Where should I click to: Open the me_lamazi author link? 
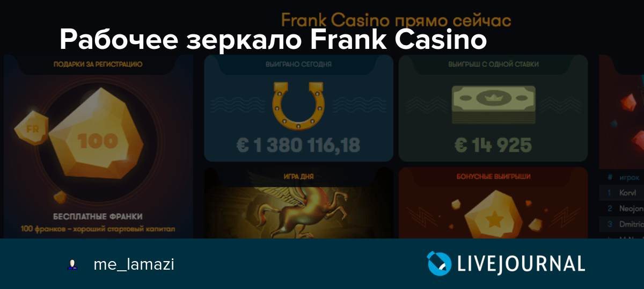click(x=134, y=264)
